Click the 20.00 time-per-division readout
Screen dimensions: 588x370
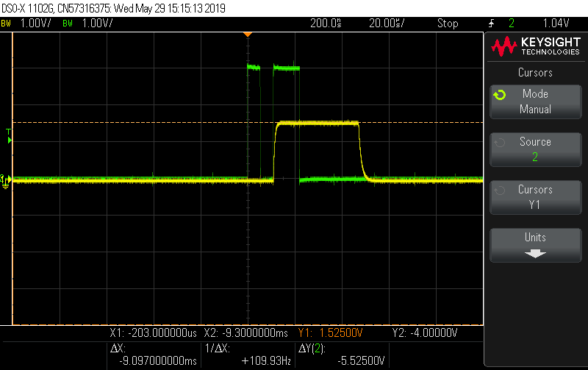(387, 24)
